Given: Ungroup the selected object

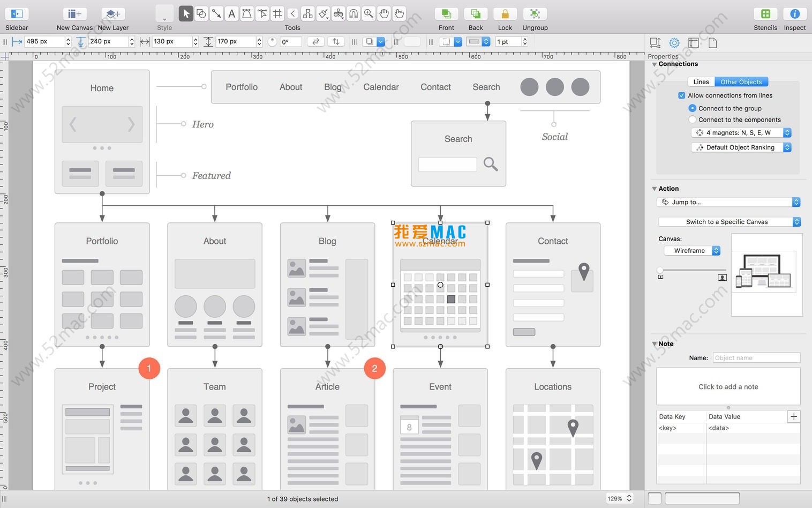Looking at the screenshot, I should pos(535,14).
